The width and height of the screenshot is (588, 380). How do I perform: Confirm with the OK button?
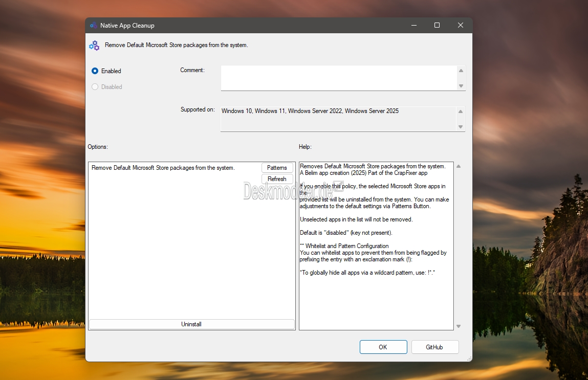(383, 347)
